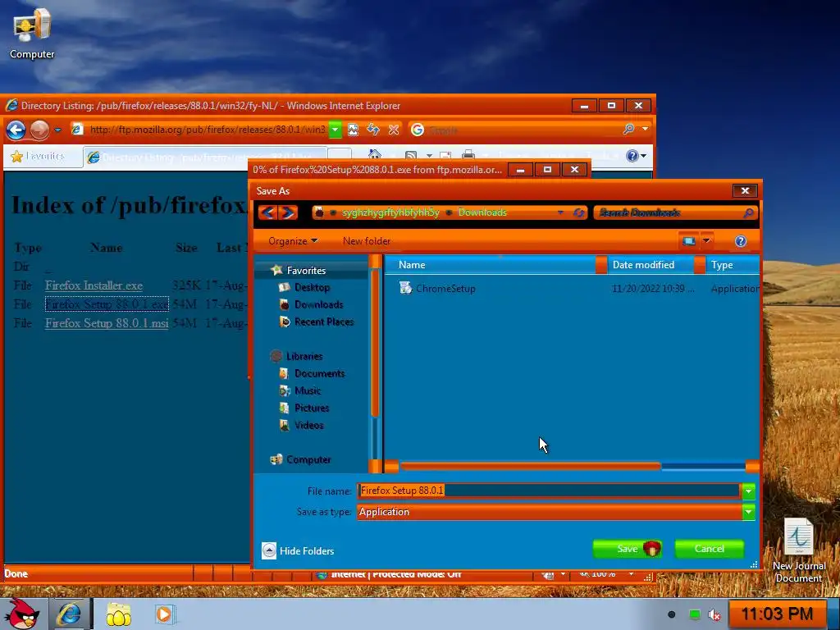The image size is (840, 630).
Task: Open the Videos library
Action: [308, 426]
